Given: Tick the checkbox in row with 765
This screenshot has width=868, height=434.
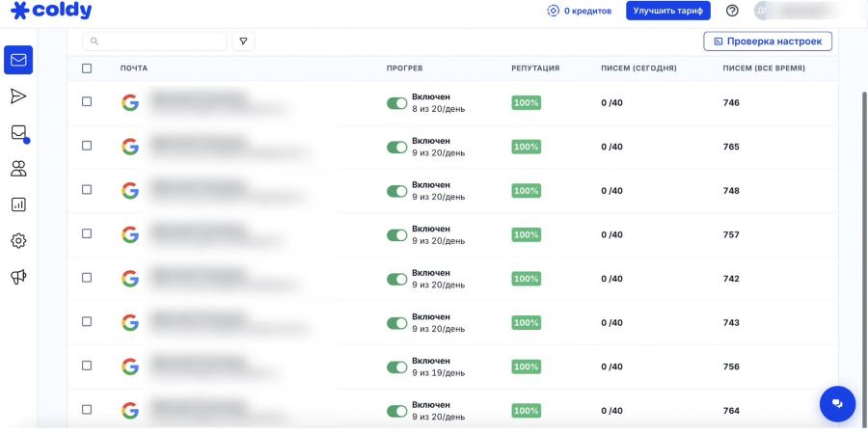Looking at the screenshot, I should pos(87,146).
